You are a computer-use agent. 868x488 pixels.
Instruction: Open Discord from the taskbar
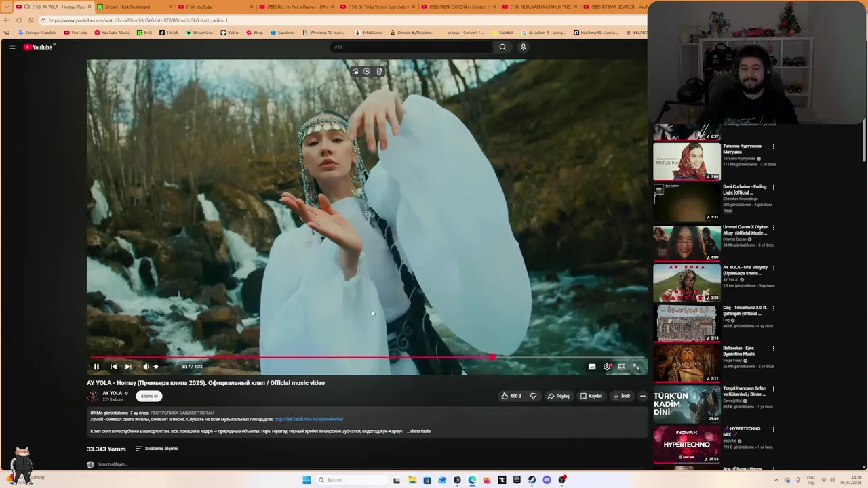pos(547,480)
